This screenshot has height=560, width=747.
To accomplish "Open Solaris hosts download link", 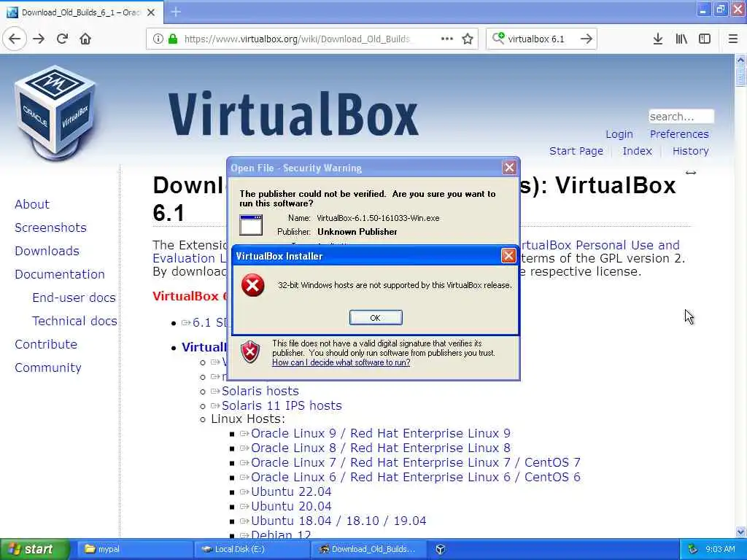I will [260, 391].
